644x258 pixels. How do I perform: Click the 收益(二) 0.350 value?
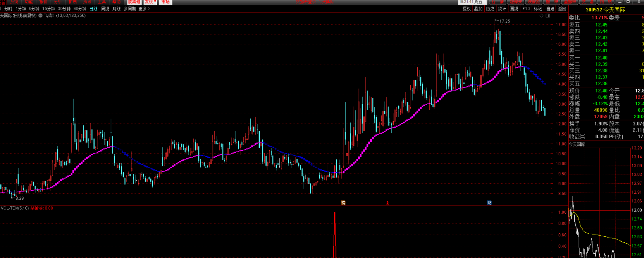[x=601, y=136]
